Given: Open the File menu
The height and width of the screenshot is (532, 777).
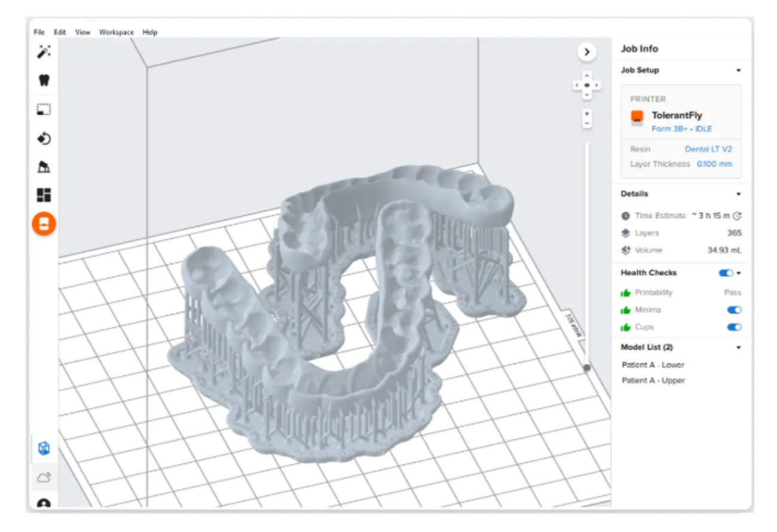Looking at the screenshot, I should coord(39,32).
